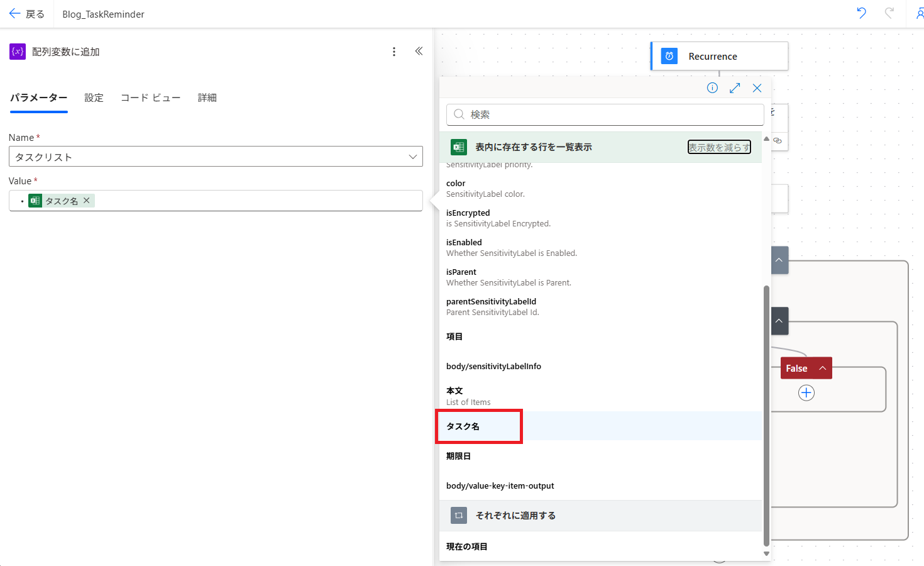Click the plus icon under False branch

pos(806,393)
